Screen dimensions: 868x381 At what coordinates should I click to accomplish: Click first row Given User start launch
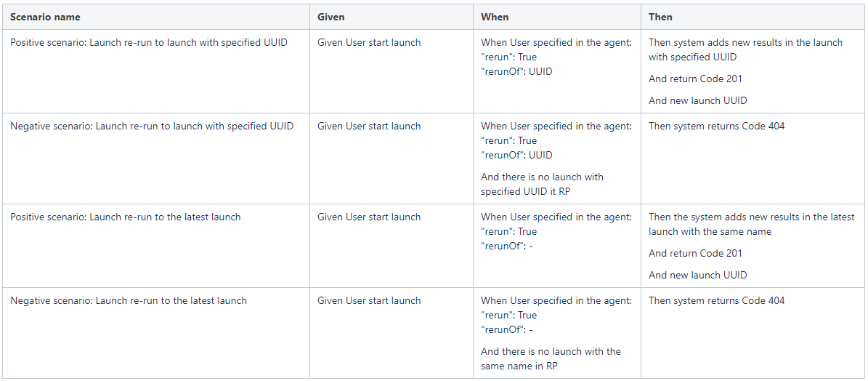369,43
